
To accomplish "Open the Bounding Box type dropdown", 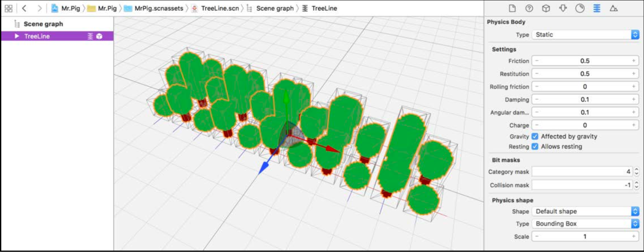I will click(586, 224).
